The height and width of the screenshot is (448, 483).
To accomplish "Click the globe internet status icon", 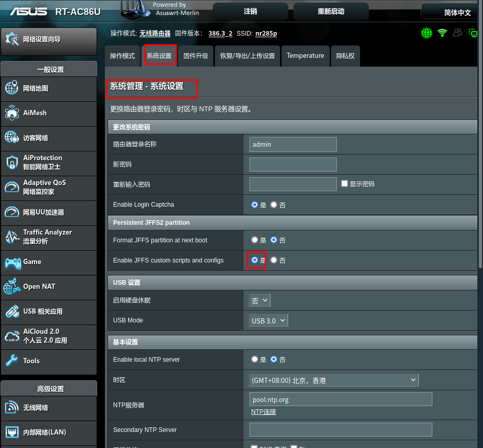I will coord(427,33).
